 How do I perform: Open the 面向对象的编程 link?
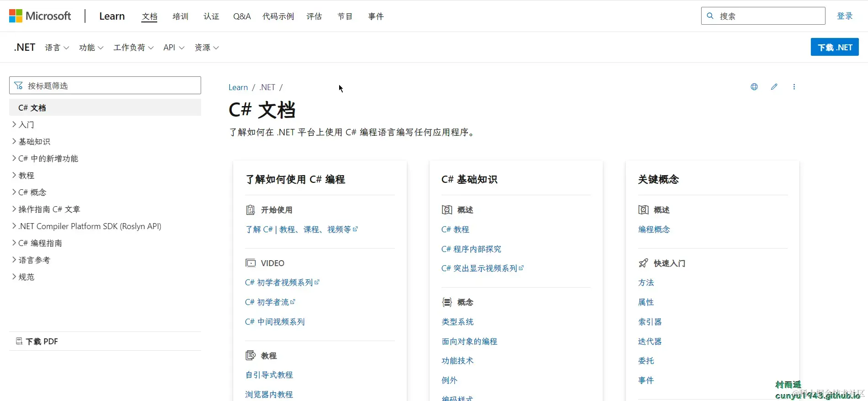tap(469, 341)
